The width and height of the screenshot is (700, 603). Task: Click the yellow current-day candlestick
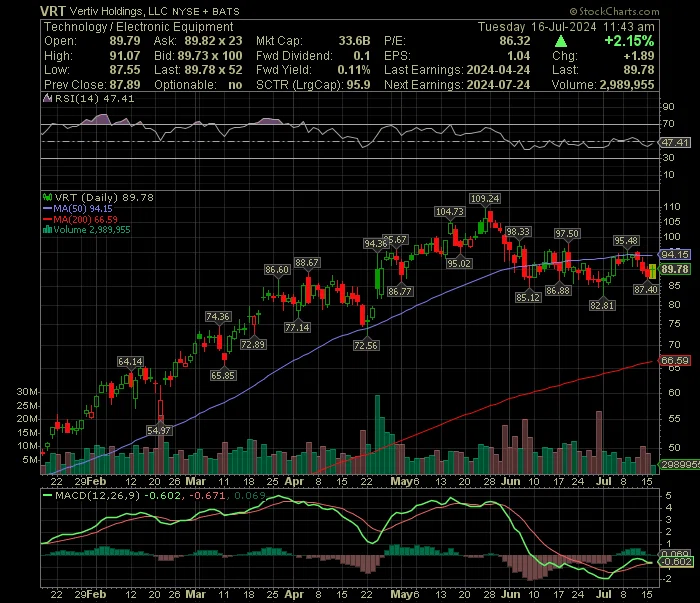[653, 272]
